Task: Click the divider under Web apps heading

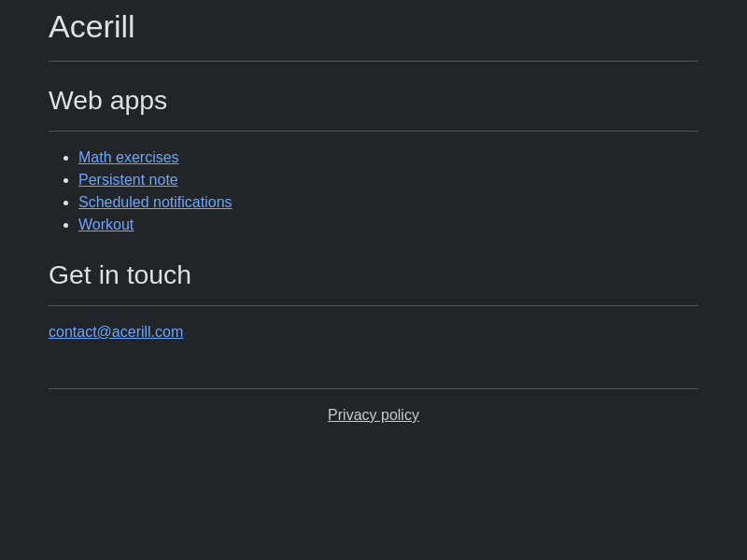Action: coord(373,132)
